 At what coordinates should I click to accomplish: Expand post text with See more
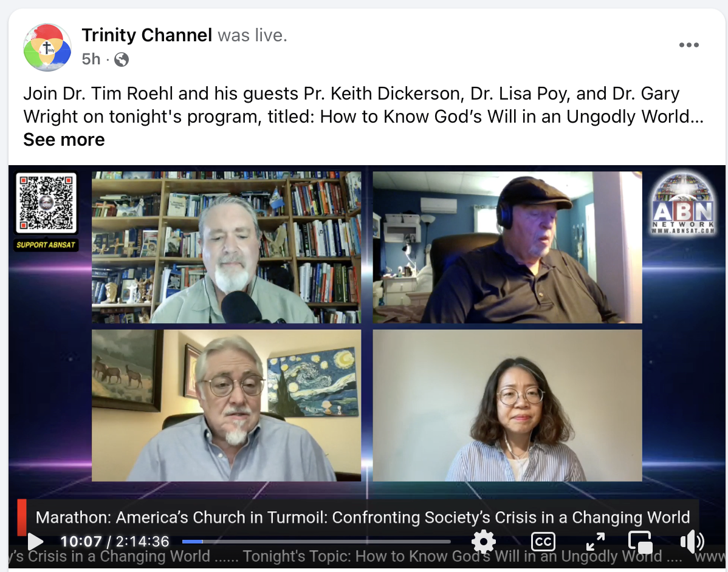[64, 140]
